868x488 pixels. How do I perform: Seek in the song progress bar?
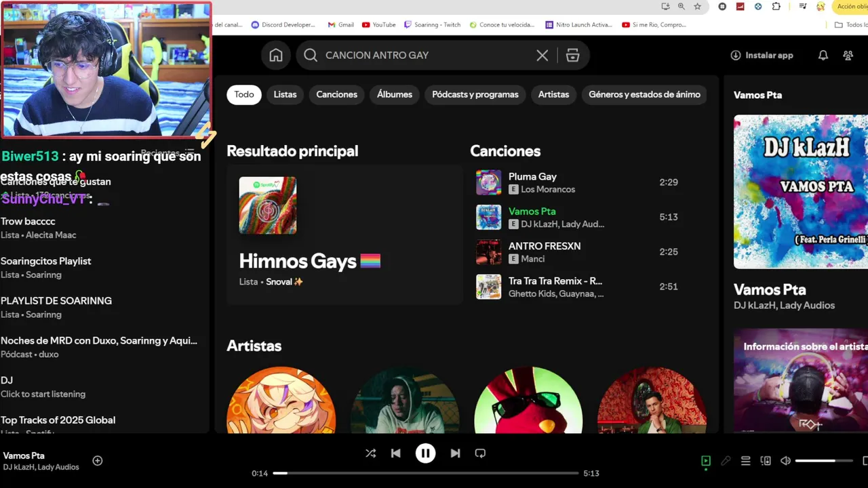[425, 473]
